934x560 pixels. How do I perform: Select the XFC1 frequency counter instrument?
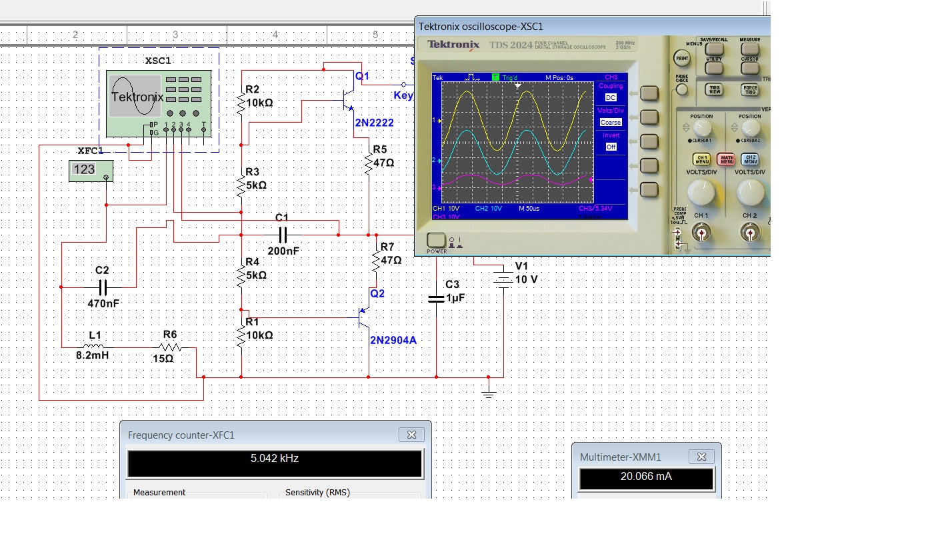click(x=91, y=171)
